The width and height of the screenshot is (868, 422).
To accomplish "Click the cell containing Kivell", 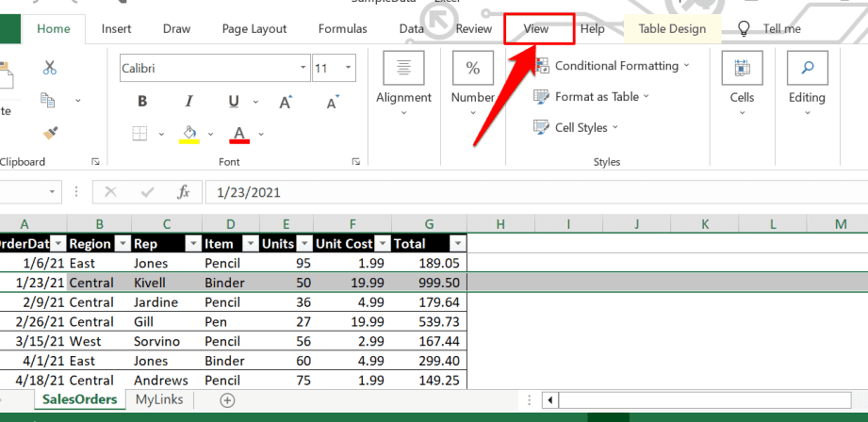I will point(167,283).
